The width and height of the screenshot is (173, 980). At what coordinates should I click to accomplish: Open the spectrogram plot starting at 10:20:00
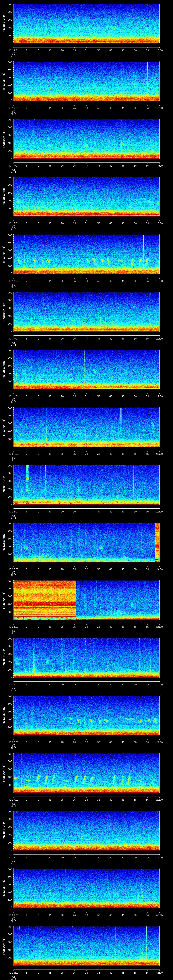click(x=86, y=369)
